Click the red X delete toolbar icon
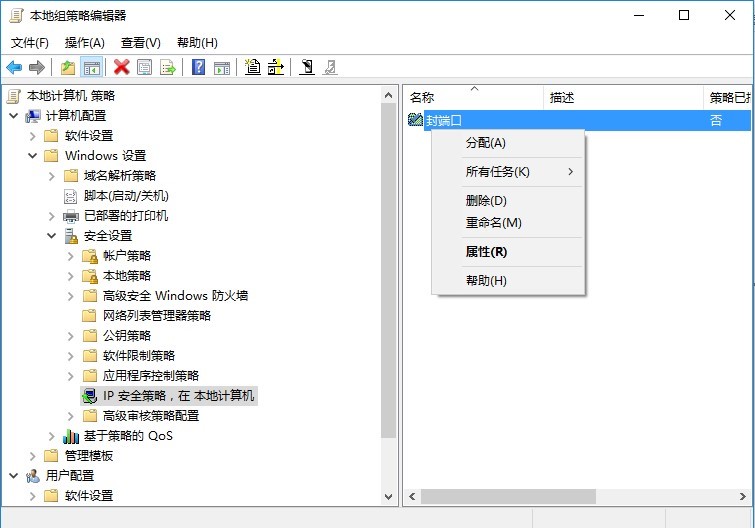Image resolution: width=755 pixels, height=528 pixels. (122, 68)
